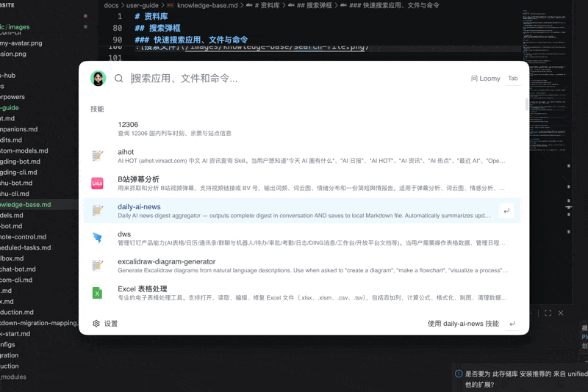Select the dws skill entry
588x392 pixels.
302,238
